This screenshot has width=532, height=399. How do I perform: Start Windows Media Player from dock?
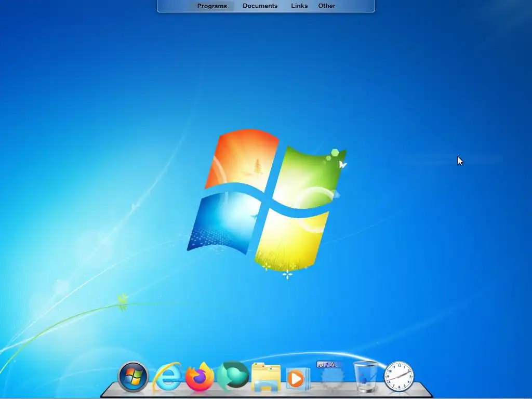[x=298, y=379]
